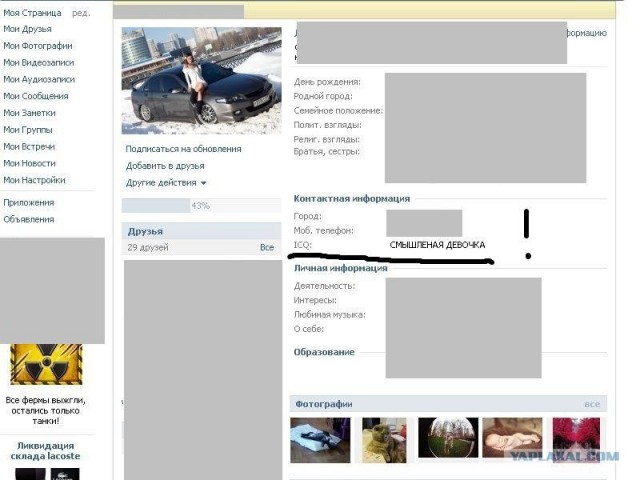640x480 pixels.
Task: Click the Личная информация heading
Action: coord(340,268)
